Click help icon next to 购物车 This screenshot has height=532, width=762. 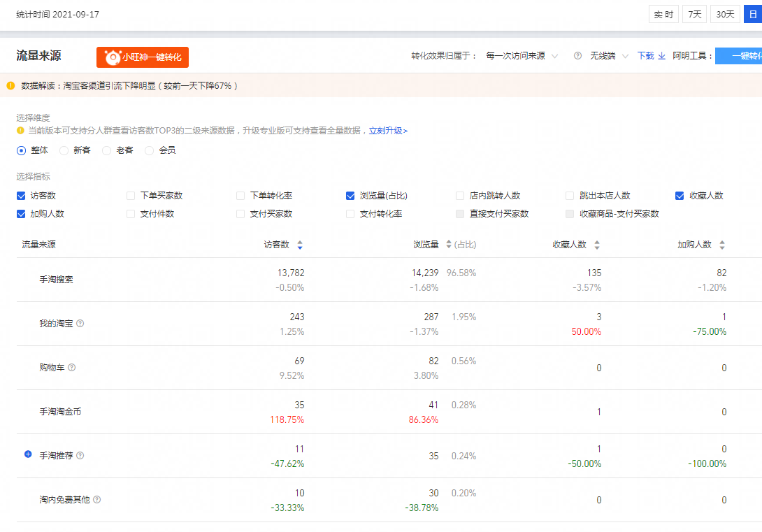click(x=72, y=367)
